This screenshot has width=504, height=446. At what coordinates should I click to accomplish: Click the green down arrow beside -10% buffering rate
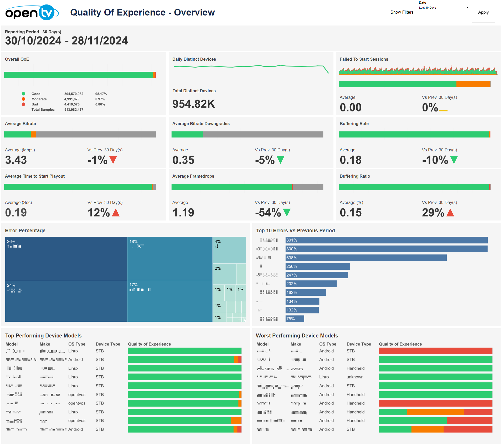[x=454, y=160]
